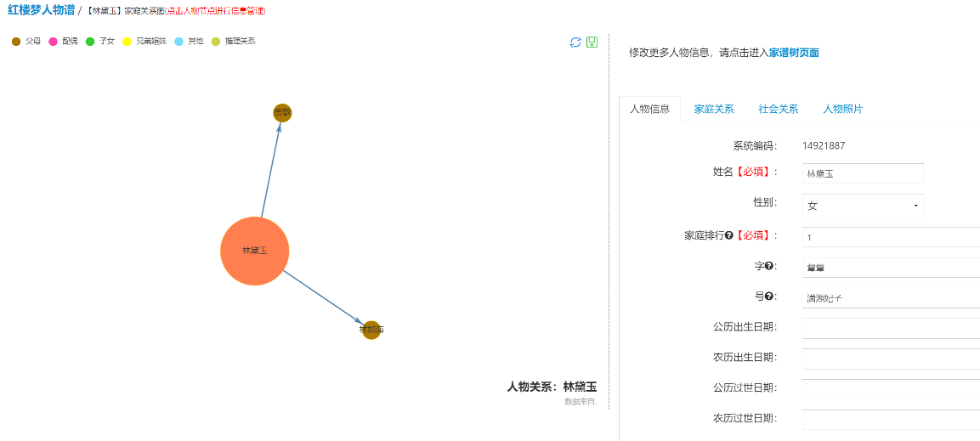
Task: Click the 姓名 input field
Action: [x=863, y=173]
